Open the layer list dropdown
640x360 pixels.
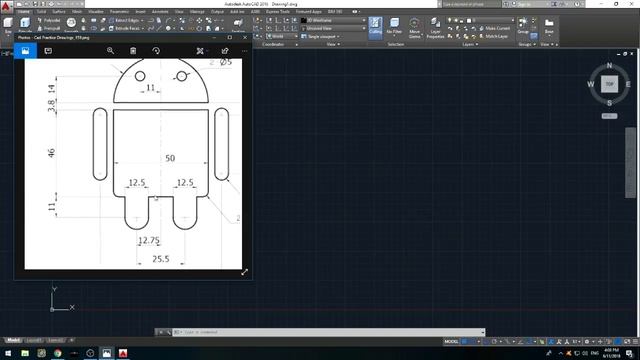click(x=481, y=20)
